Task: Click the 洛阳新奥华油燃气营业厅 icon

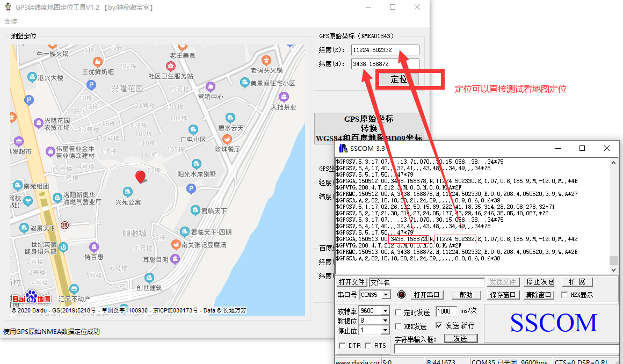Action: coord(57,198)
